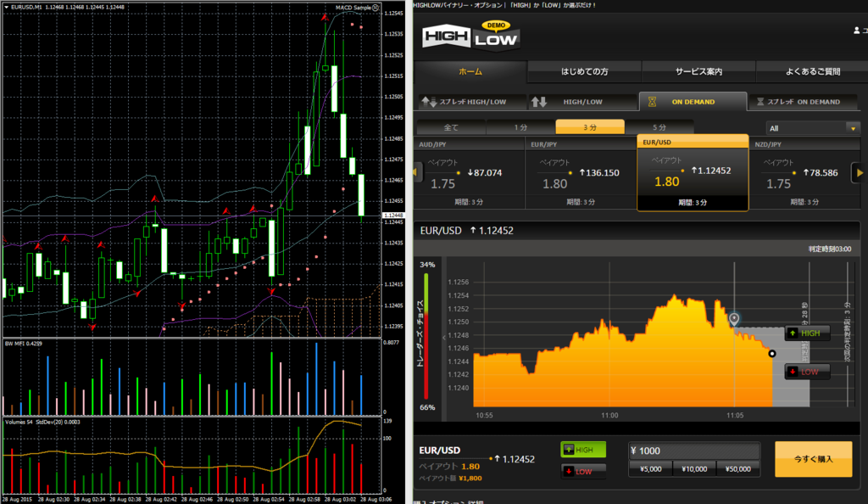Click the 1.12448 current price tag in MT4
This screenshot has height=504, width=868.
393,216
